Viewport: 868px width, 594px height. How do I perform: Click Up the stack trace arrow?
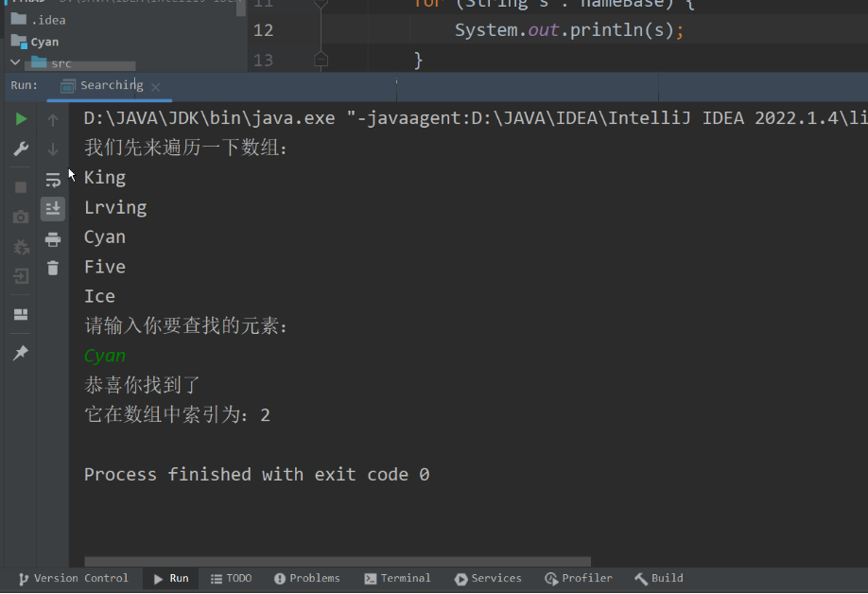coord(53,120)
